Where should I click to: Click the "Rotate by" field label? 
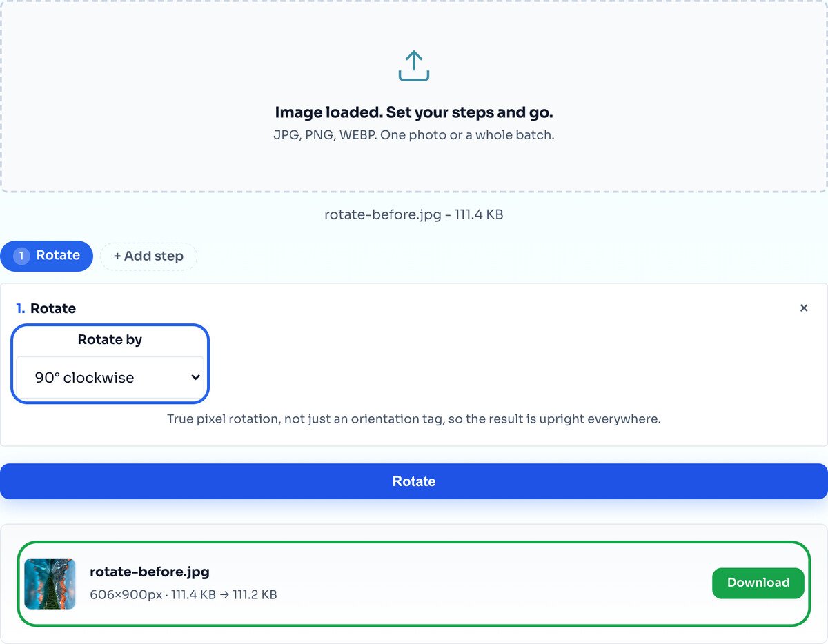pos(110,339)
